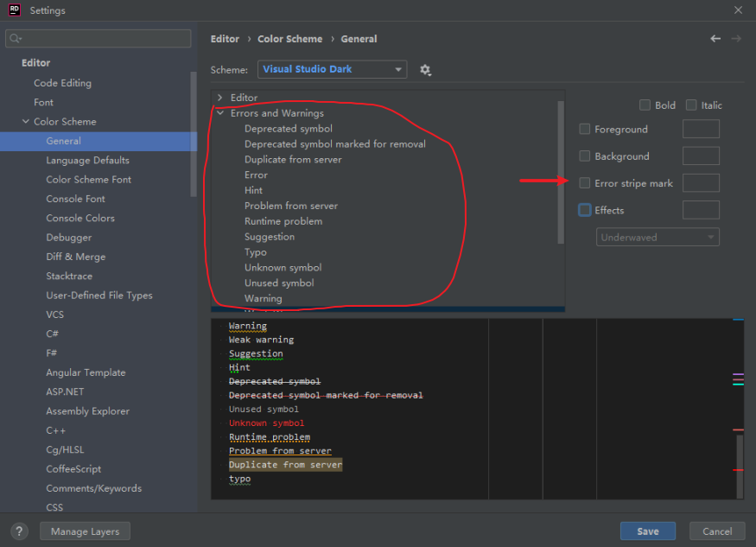
Task: Open Color Scheme Font settings
Action: coord(89,180)
